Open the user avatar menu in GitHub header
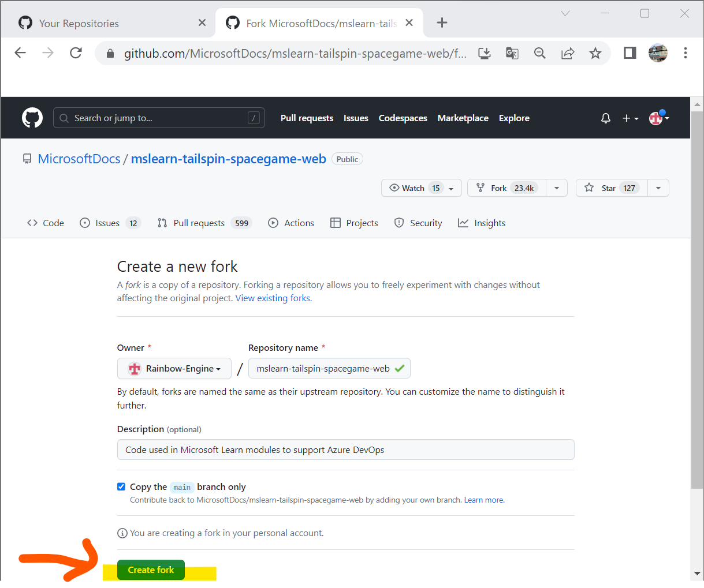Viewport: 704px width, 588px height. 659,118
